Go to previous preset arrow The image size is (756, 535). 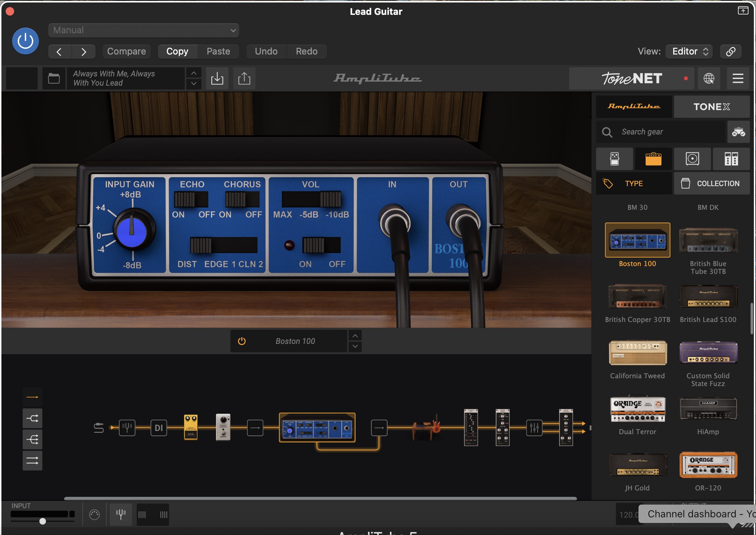59,52
